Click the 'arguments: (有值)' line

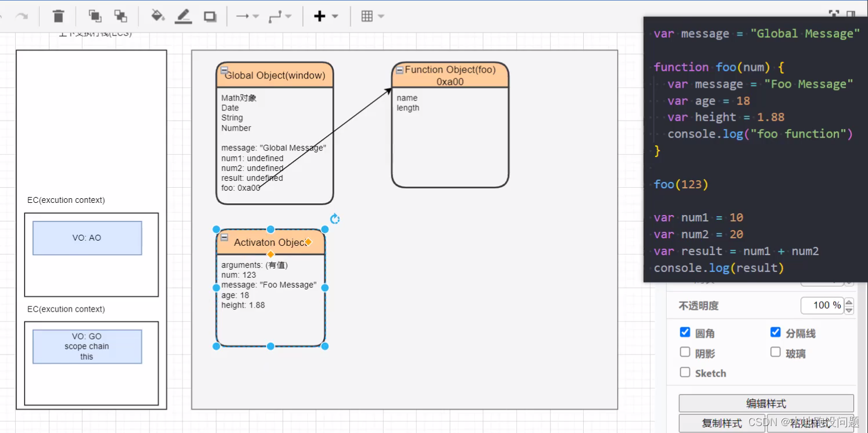255,265
